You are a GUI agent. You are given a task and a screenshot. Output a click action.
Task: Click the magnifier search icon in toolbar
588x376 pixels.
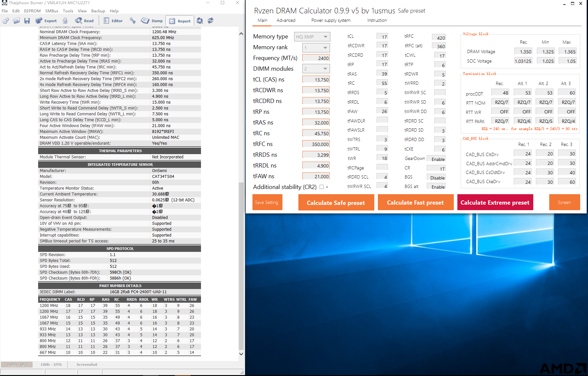(200, 21)
